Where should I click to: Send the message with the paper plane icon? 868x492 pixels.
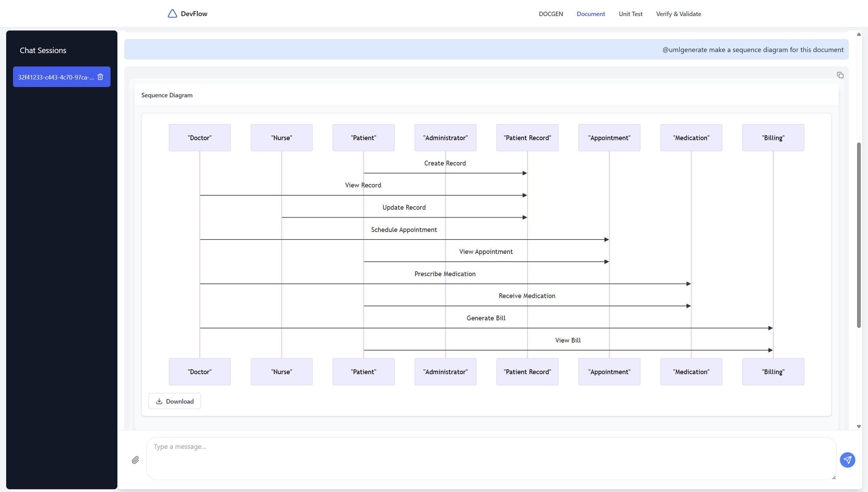tap(847, 460)
